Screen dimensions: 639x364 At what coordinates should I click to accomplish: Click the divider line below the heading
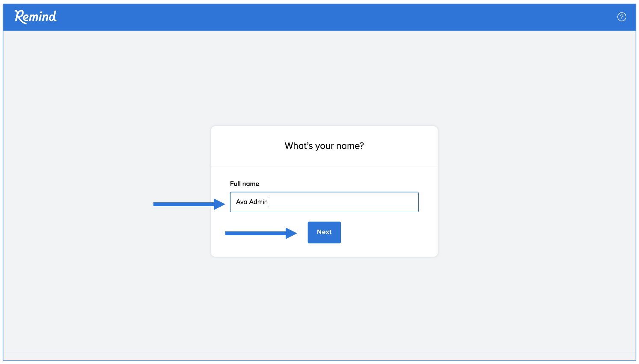pos(324,166)
